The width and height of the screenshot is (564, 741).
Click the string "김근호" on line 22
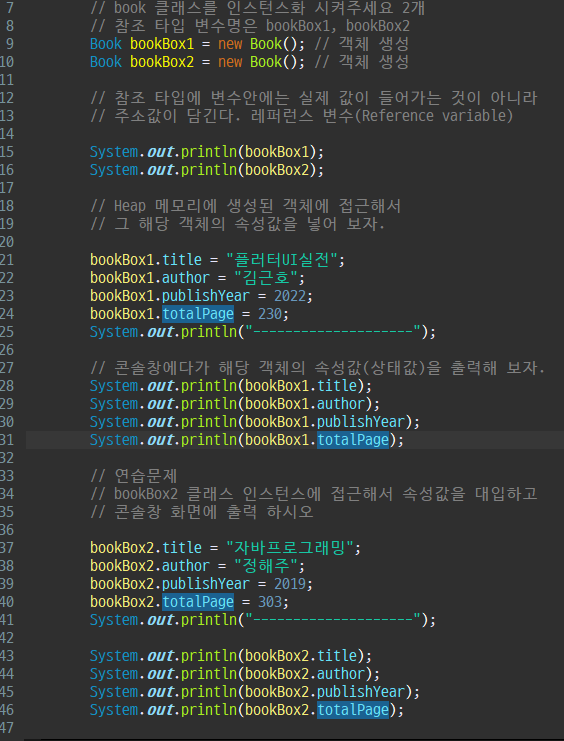pos(266,278)
